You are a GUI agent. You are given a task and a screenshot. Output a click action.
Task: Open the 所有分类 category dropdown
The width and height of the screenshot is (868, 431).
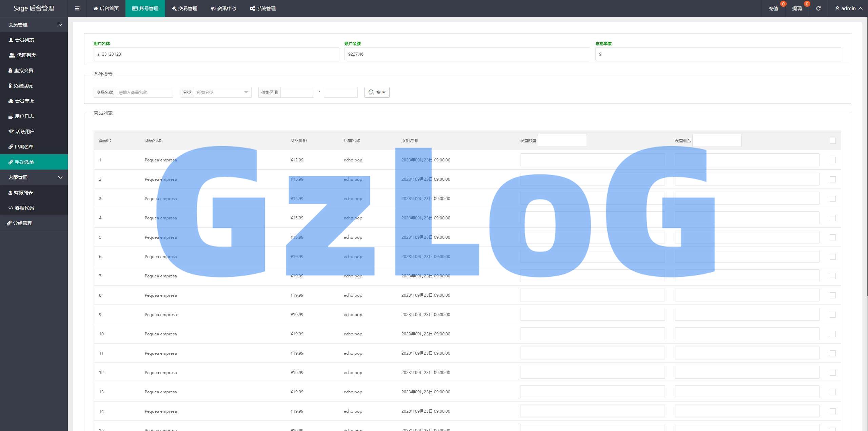click(x=222, y=92)
